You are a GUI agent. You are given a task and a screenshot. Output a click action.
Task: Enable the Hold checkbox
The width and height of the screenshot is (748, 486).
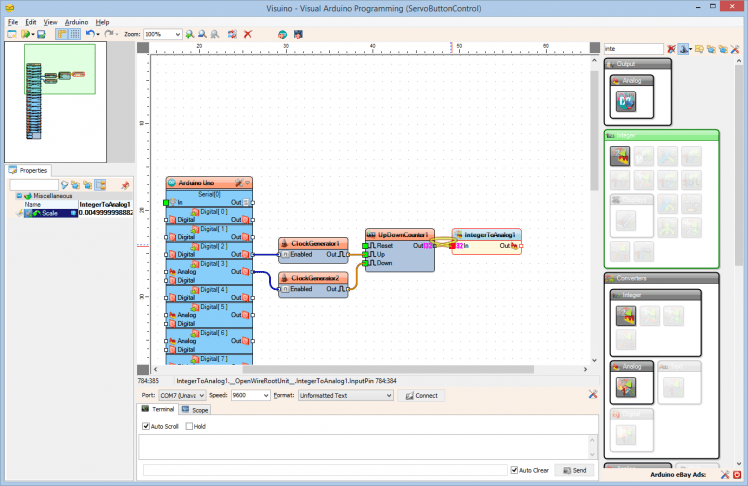tap(188, 426)
